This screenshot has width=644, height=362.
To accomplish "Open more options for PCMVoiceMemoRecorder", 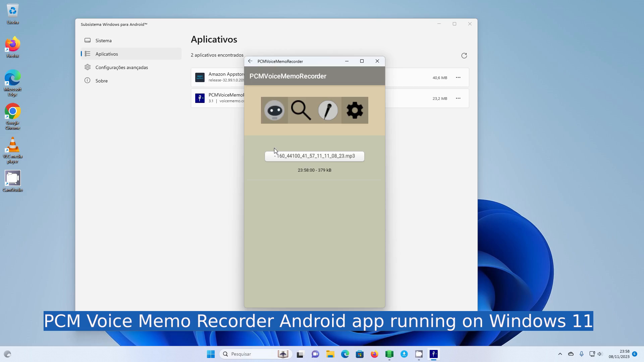I will click(458, 98).
